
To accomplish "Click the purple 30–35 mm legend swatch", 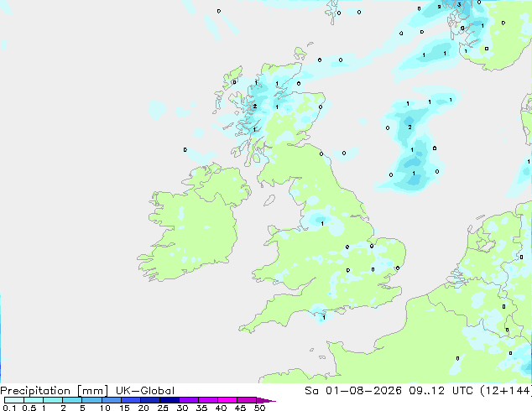I will coord(189,400).
